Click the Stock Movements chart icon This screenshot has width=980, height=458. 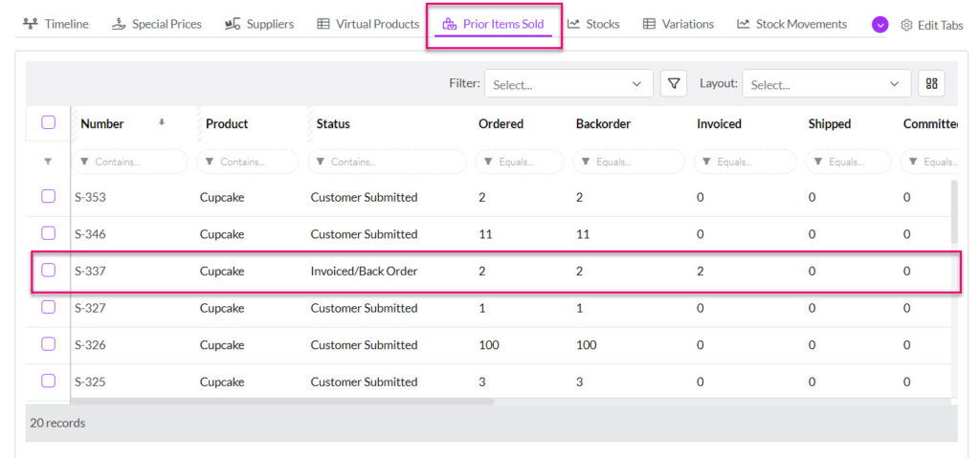point(743,24)
